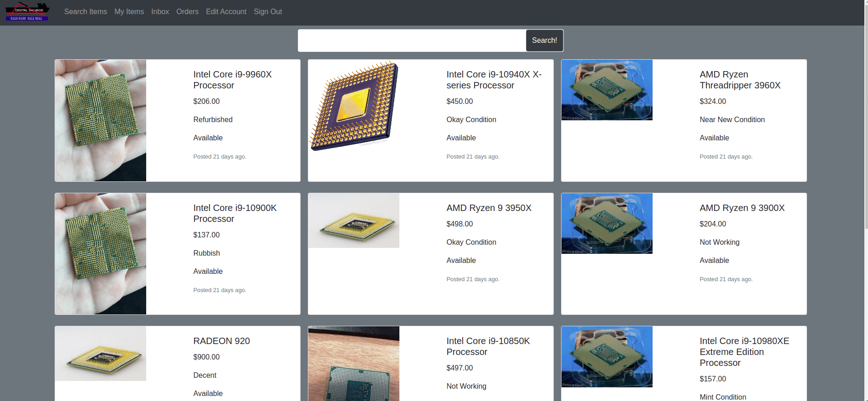Click the Digital Salvage logo
This screenshot has width=868, height=401.
(x=27, y=12)
